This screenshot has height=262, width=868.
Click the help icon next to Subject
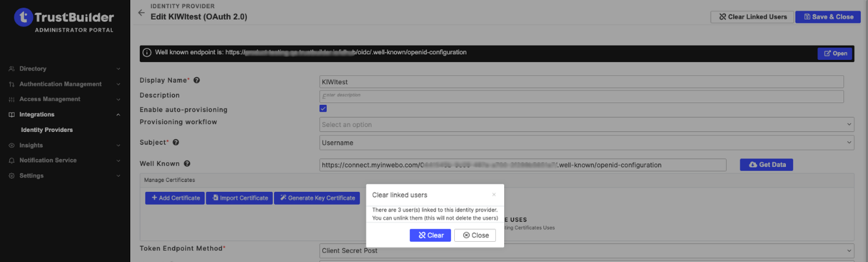pos(176,143)
